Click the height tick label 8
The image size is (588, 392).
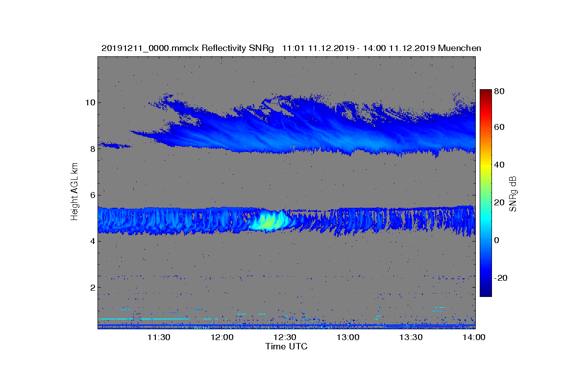pos(92,148)
